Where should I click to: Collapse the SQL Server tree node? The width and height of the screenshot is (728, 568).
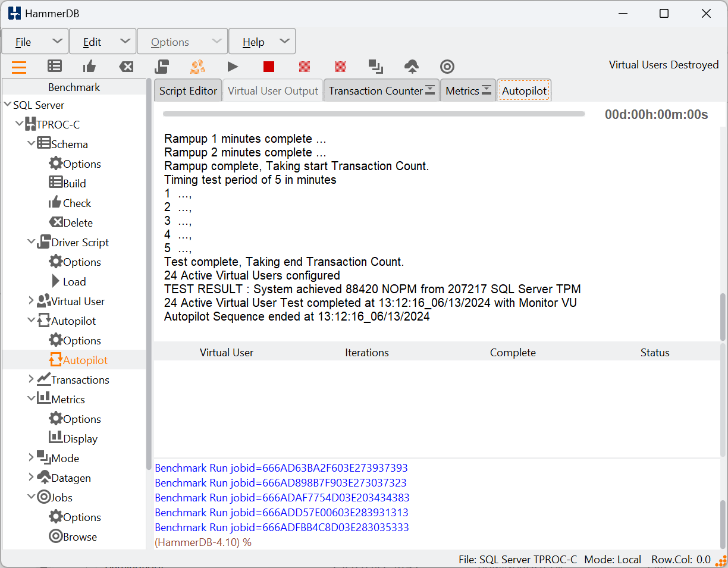point(8,105)
